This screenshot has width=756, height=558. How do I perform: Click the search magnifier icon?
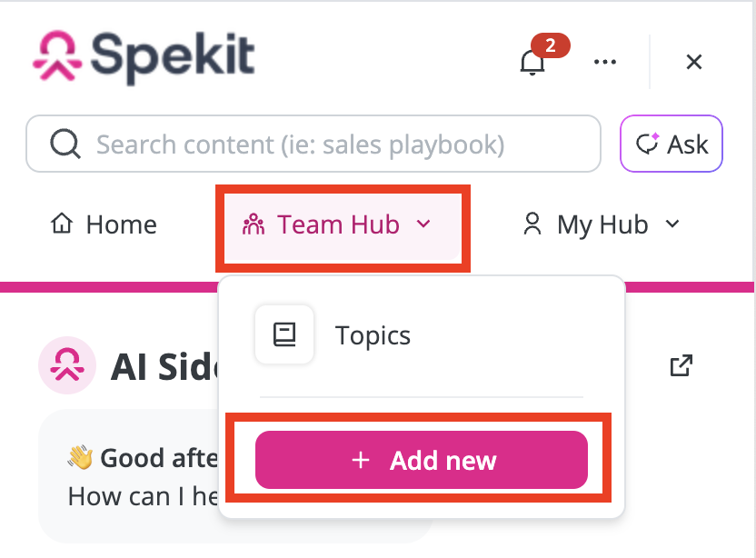(65, 144)
